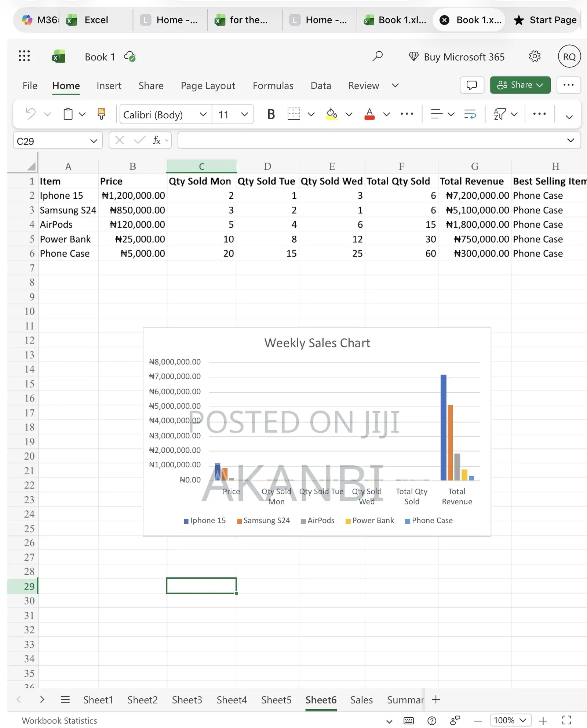Switch to the Review tab

point(364,85)
